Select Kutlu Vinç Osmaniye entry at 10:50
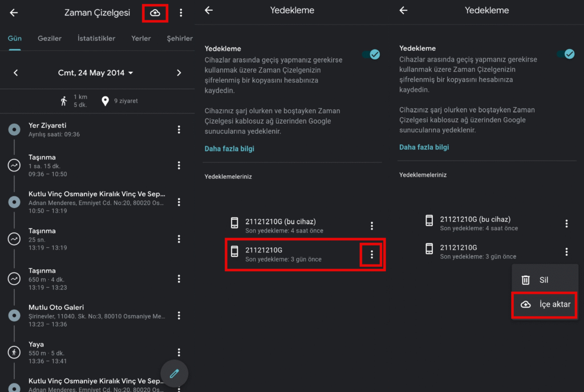The height and width of the screenshot is (392, 584). coord(97,202)
